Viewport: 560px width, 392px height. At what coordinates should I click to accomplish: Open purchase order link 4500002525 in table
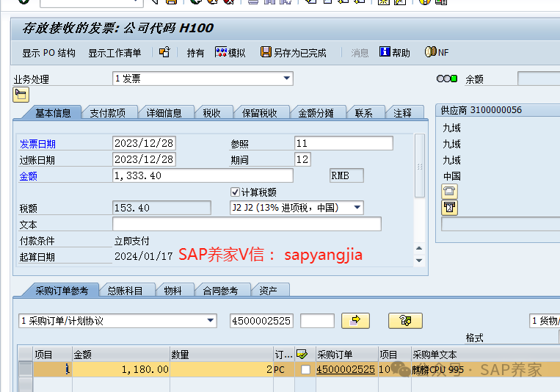click(346, 369)
